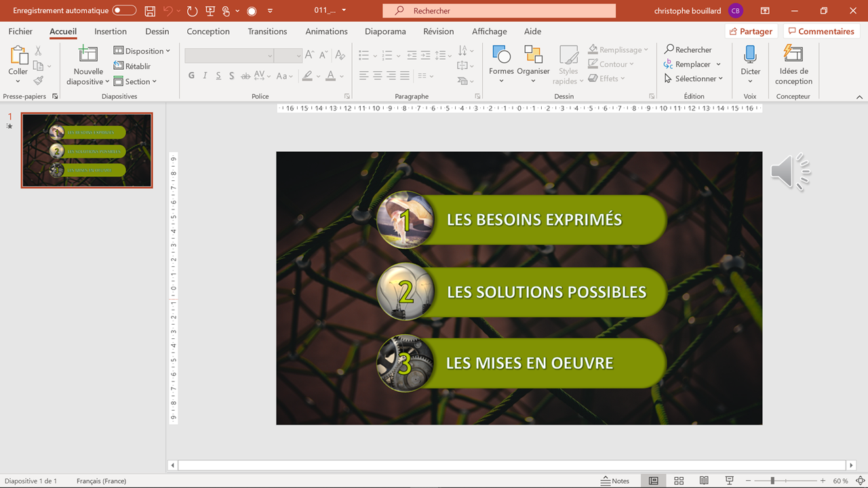868x488 pixels.
Task: Click the Organiser arrange icon
Action: click(533, 55)
